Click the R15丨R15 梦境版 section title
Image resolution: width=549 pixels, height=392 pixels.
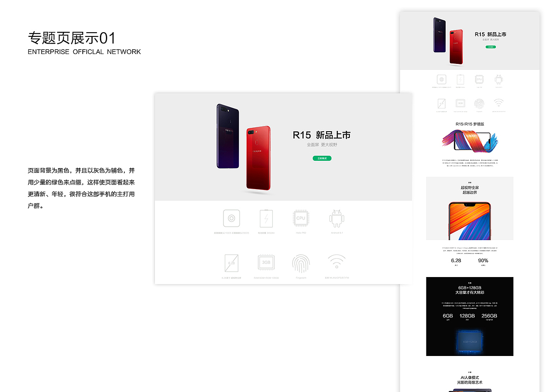coord(470,124)
